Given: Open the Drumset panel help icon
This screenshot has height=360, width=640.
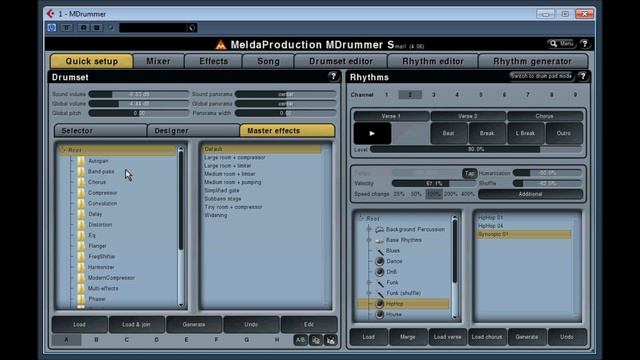Looking at the screenshot, I should coord(333,76).
